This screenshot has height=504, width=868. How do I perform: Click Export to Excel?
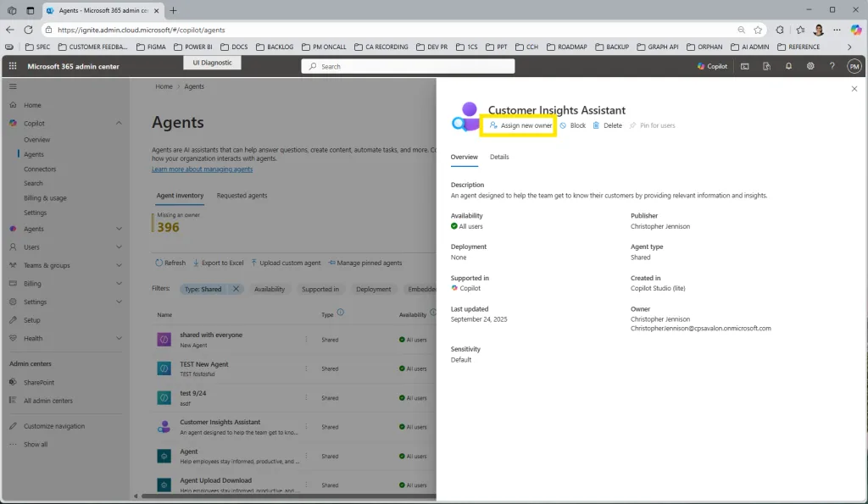tap(218, 263)
